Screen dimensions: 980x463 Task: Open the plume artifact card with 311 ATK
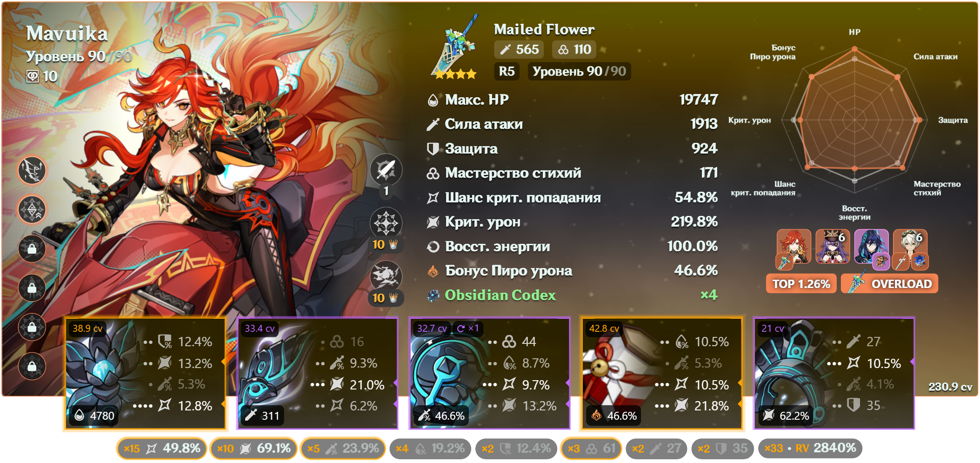click(318, 373)
